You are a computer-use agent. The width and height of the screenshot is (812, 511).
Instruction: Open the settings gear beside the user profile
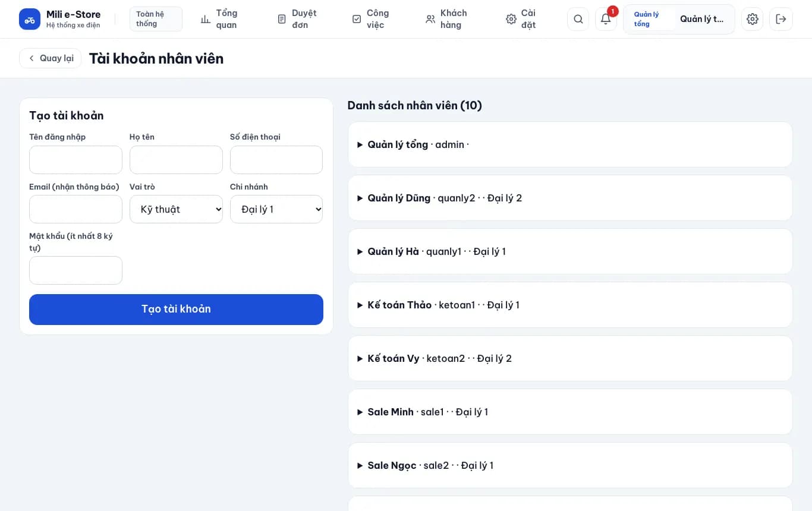[753, 19]
